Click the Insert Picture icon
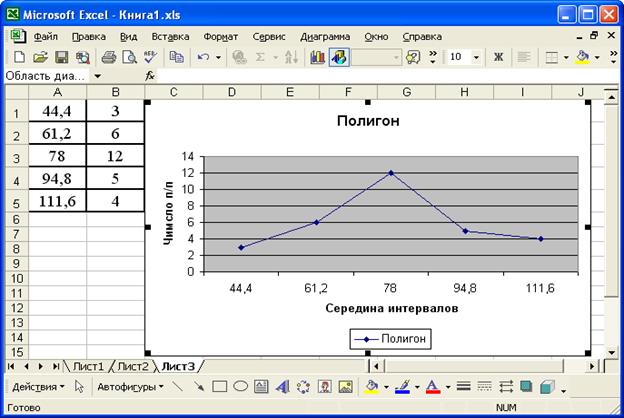The width and height of the screenshot is (624, 418). (x=345, y=386)
